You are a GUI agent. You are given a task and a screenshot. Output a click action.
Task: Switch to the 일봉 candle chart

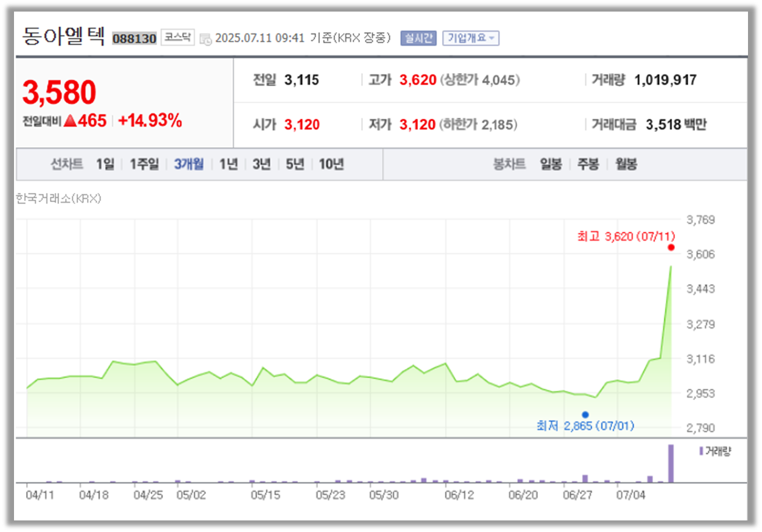551,164
